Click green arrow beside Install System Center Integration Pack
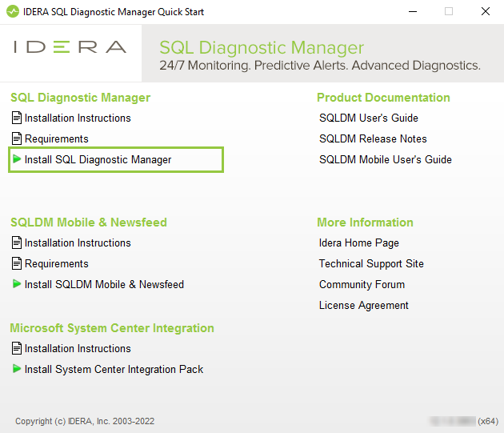504x433 pixels. click(17, 369)
